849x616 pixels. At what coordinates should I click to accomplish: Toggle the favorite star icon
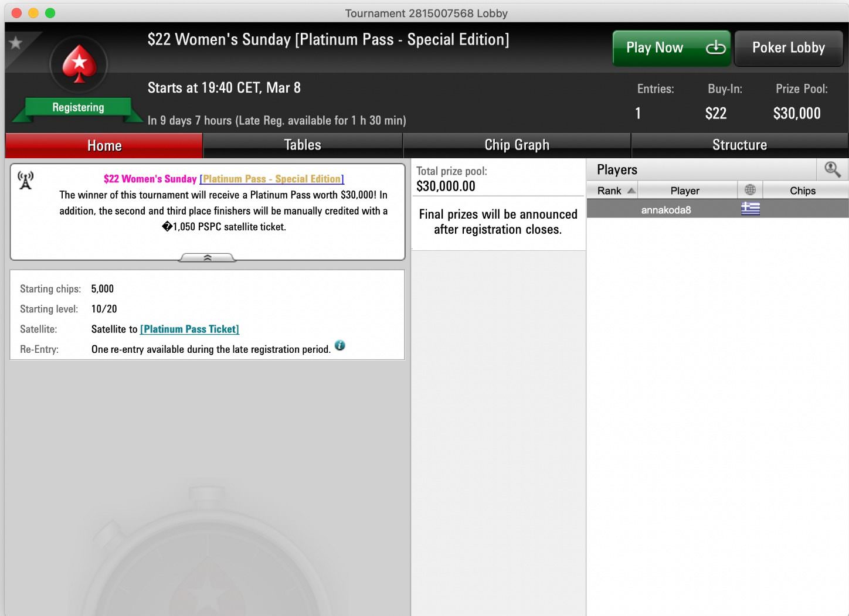coord(16,43)
